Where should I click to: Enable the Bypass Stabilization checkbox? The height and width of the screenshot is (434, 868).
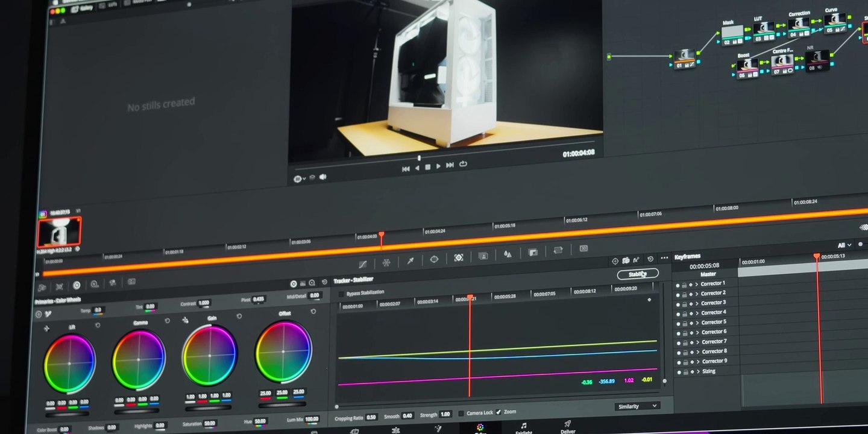[x=342, y=294]
